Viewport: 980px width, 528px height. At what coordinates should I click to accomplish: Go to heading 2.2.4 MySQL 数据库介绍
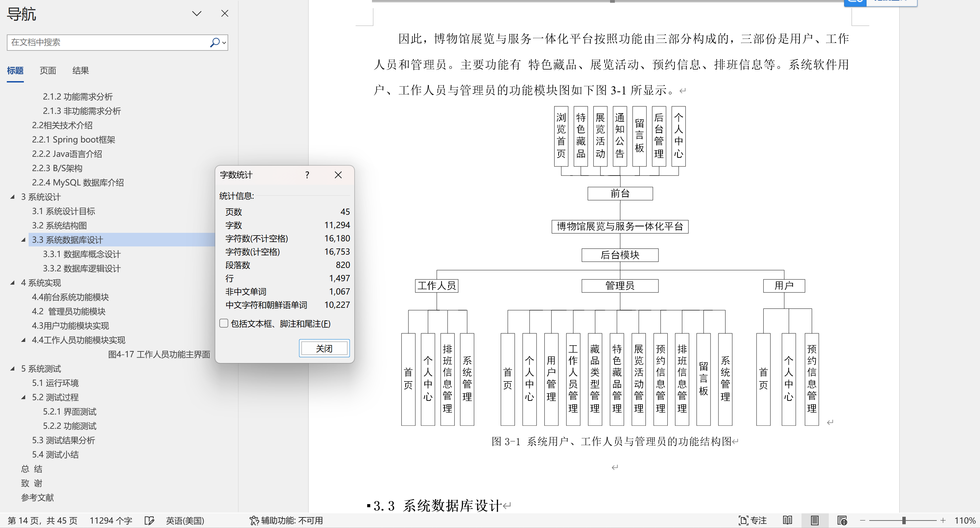[78, 183]
